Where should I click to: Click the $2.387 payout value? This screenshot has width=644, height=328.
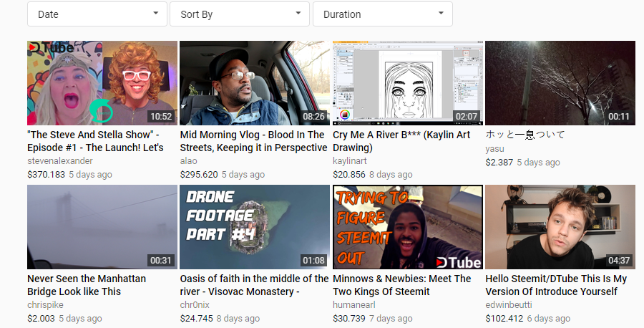click(x=499, y=163)
